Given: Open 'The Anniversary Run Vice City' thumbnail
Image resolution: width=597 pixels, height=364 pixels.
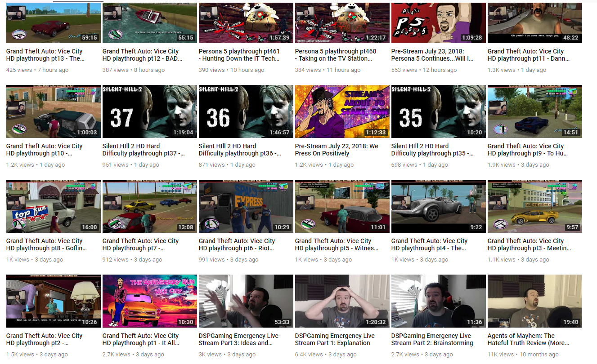Looking at the screenshot, I should pyautogui.click(x=150, y=301).
